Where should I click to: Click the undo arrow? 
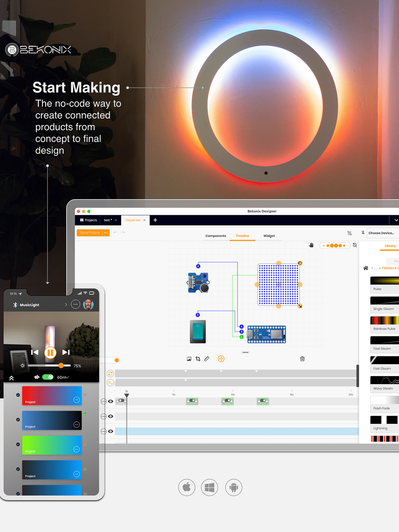(x=115, y=232)
